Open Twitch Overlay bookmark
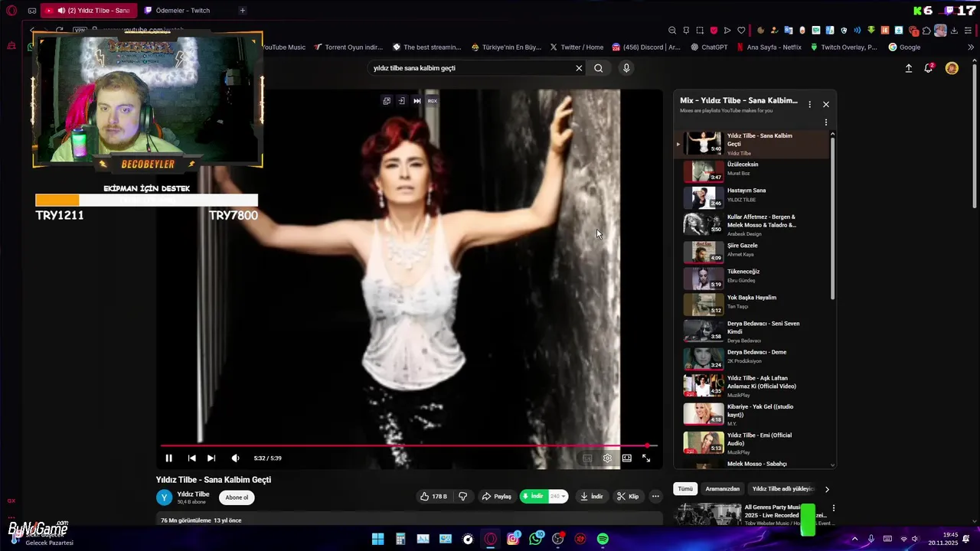980x551 pixels. click(x=843, y=47)
